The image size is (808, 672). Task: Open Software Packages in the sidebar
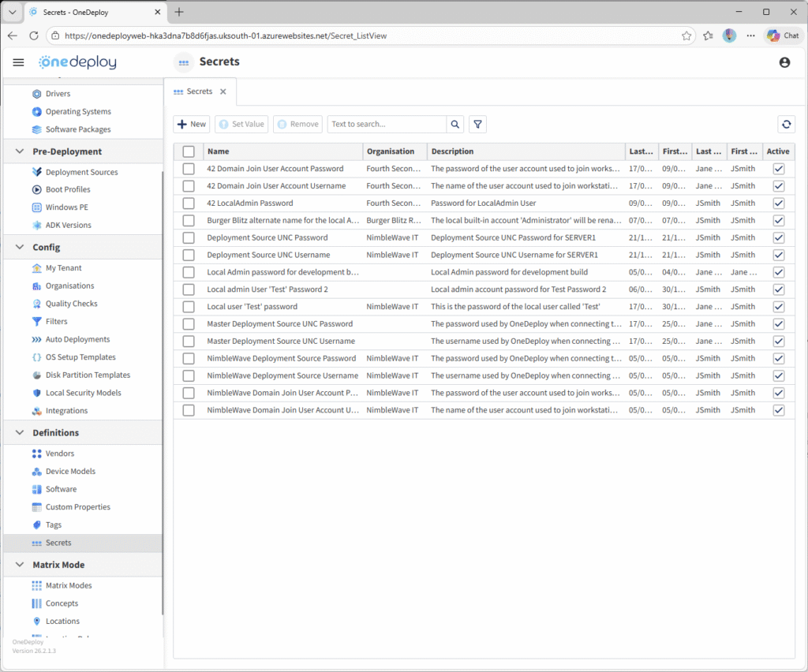[78, 129]
